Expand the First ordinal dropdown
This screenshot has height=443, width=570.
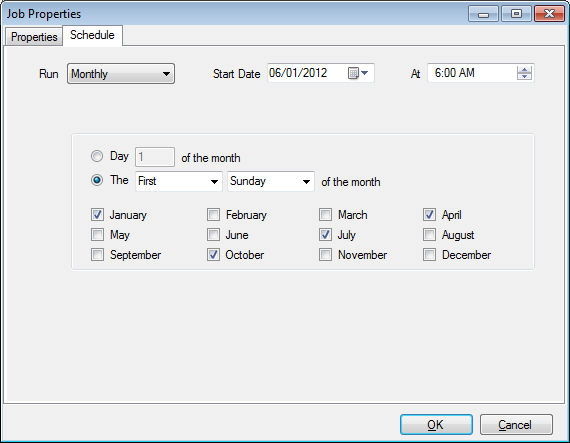tap(179, 181)
